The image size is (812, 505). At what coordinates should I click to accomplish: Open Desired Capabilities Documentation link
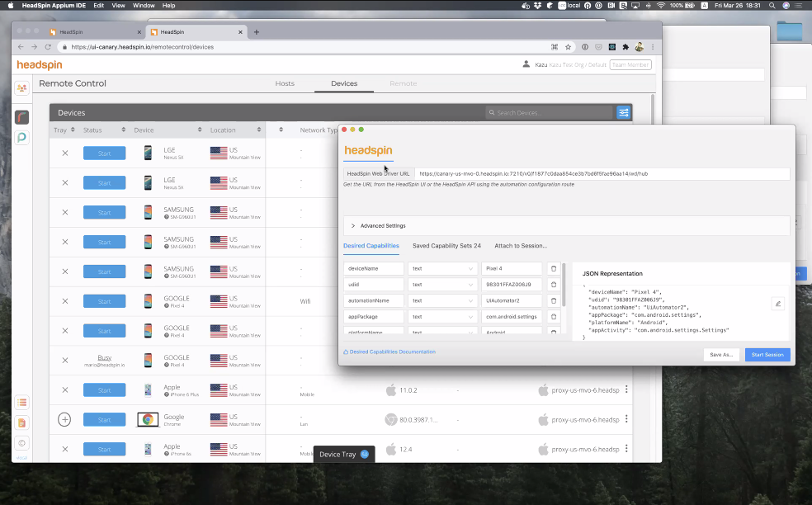point(391,352)
